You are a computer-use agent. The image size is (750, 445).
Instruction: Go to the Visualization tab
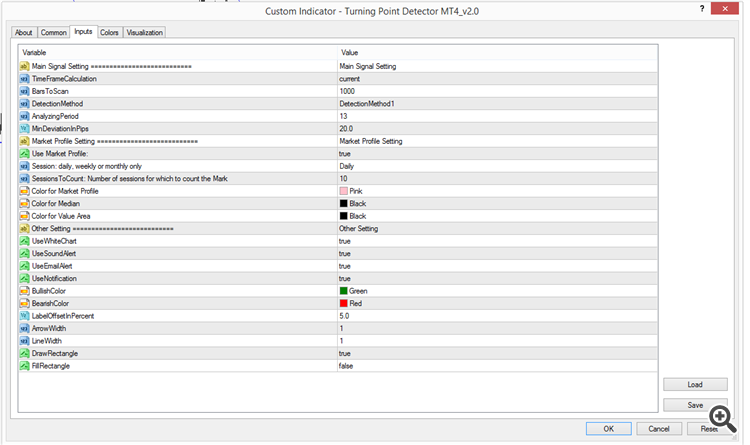point(144,32)
